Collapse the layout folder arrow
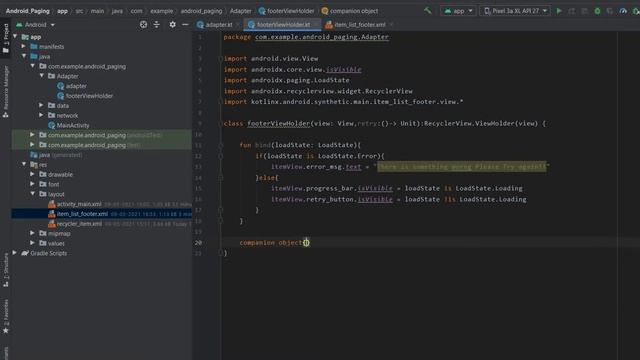Viewport: 640px width, 360px height. 33,193
